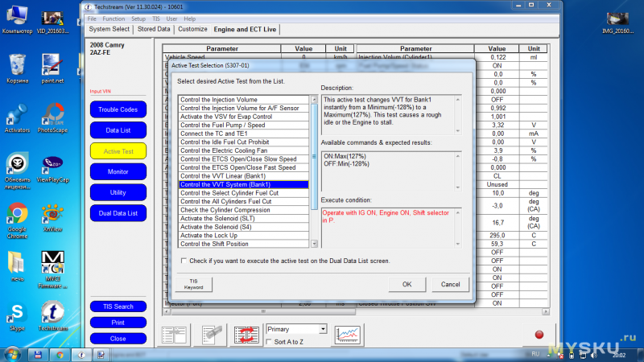The height and width of the screenshot is (362, 644).
Task: Select Check the Cylinder Compression test
Action: (x=244, y=210)
